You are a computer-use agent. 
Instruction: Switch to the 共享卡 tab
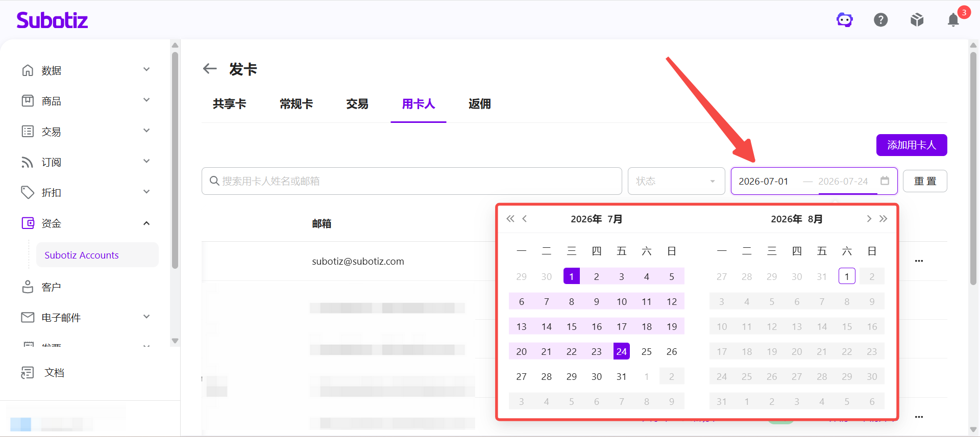(230, 104)
